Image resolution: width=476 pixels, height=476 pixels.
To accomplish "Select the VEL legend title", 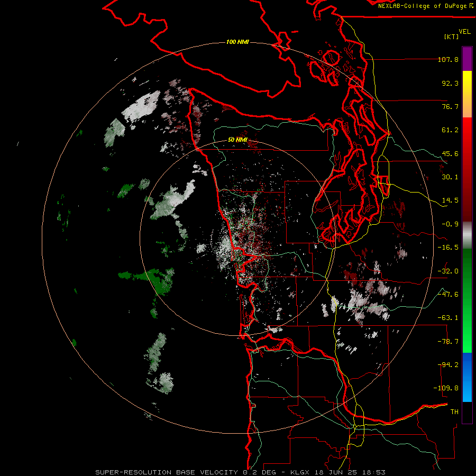I will [464, 32].
